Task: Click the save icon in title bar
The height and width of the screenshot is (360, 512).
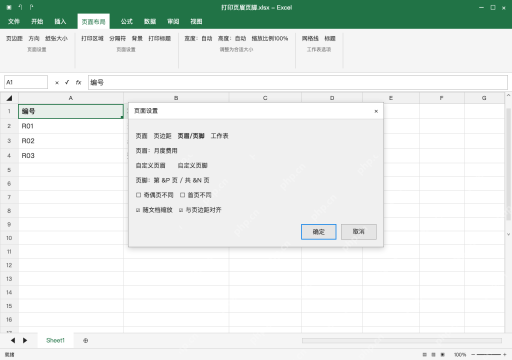Action: pyautogui.click(x=9, y=7)
